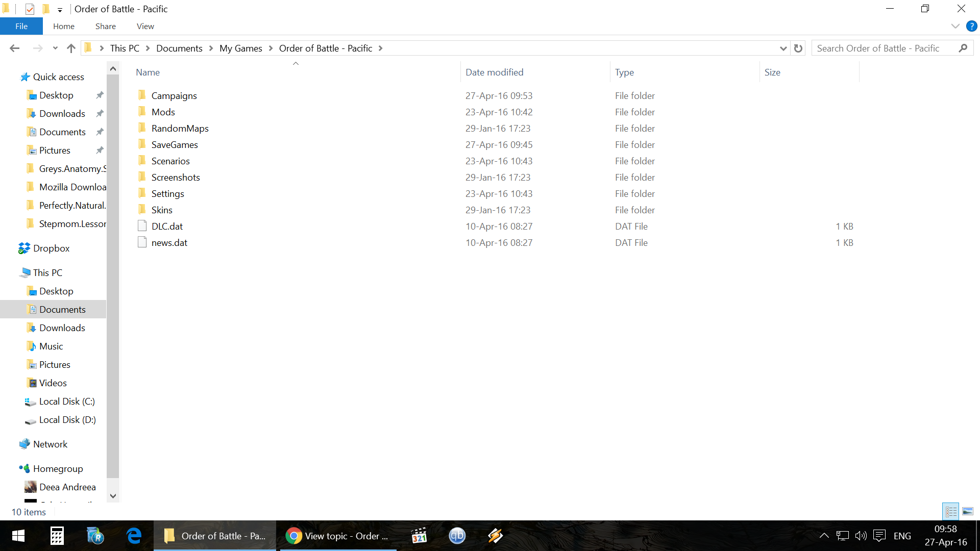Open Homegroup in navigation pane

[58, 468]
